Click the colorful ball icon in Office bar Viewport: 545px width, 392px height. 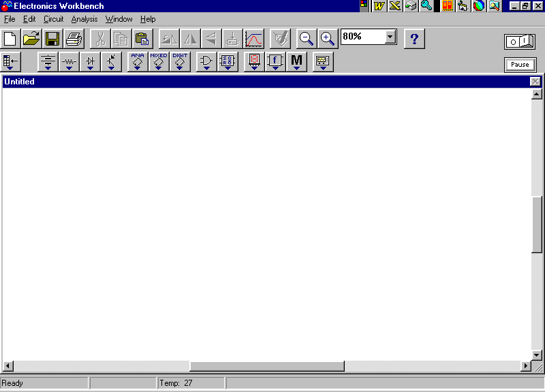(479, 6)
